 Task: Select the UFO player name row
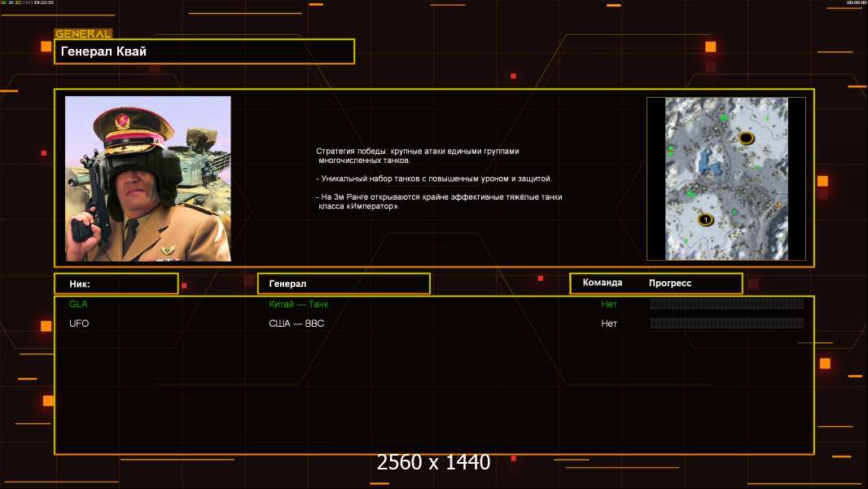tap(79, 324)
